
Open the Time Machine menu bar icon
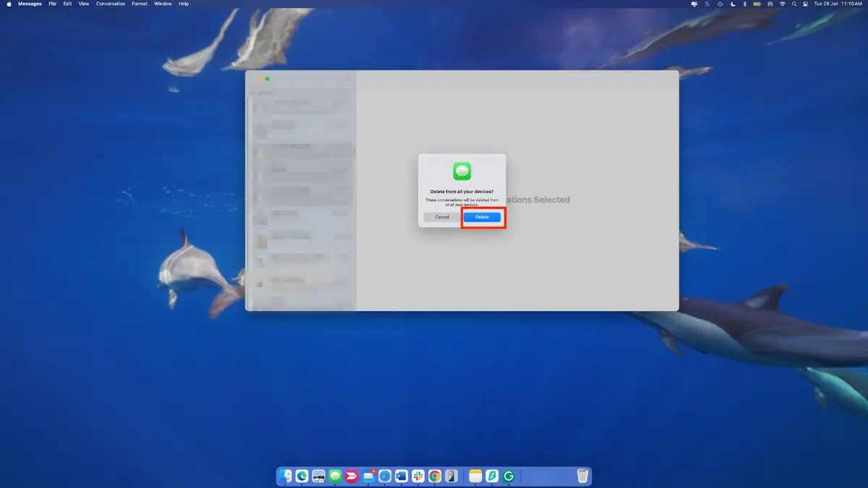point(720,4)
